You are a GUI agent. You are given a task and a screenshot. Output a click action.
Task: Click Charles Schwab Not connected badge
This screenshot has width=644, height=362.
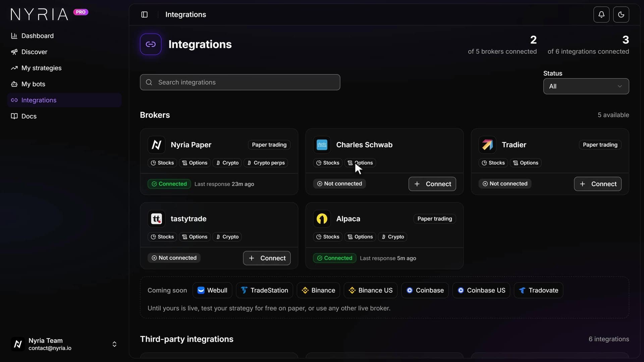[339, 184]
